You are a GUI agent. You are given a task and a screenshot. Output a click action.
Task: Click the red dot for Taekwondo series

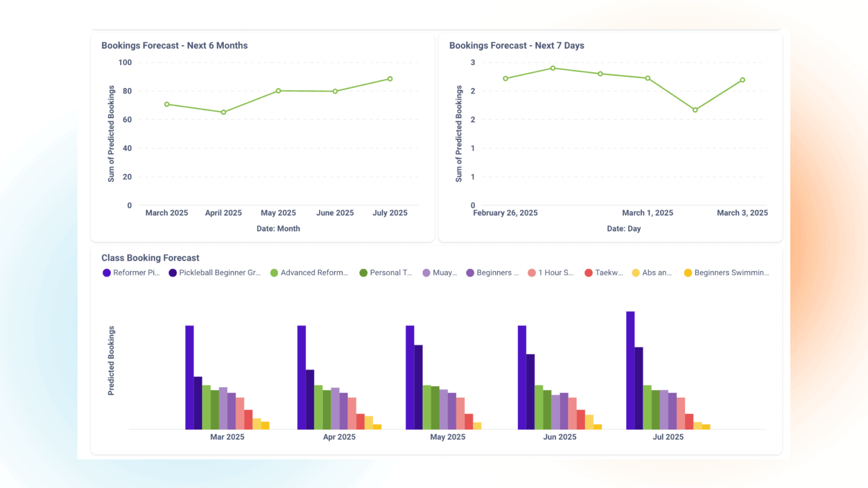click(x=588, y=272)
